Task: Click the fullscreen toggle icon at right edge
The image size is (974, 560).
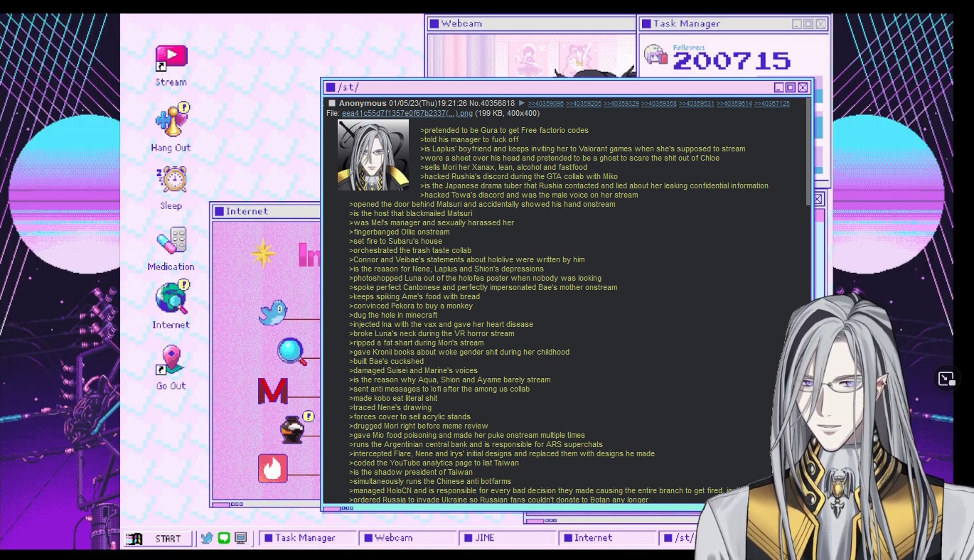Action: pyautogui.click(x=946, y=379)
